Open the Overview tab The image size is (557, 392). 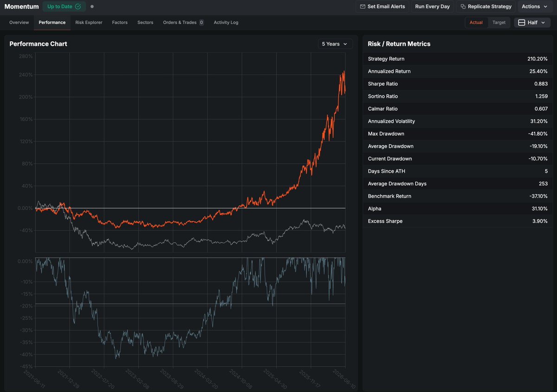[x=19, y=22]
